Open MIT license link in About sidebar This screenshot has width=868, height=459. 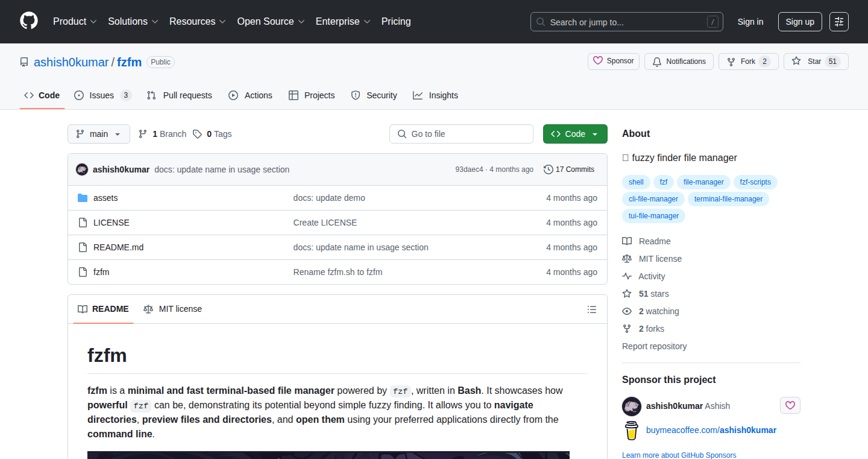point(652,259)
